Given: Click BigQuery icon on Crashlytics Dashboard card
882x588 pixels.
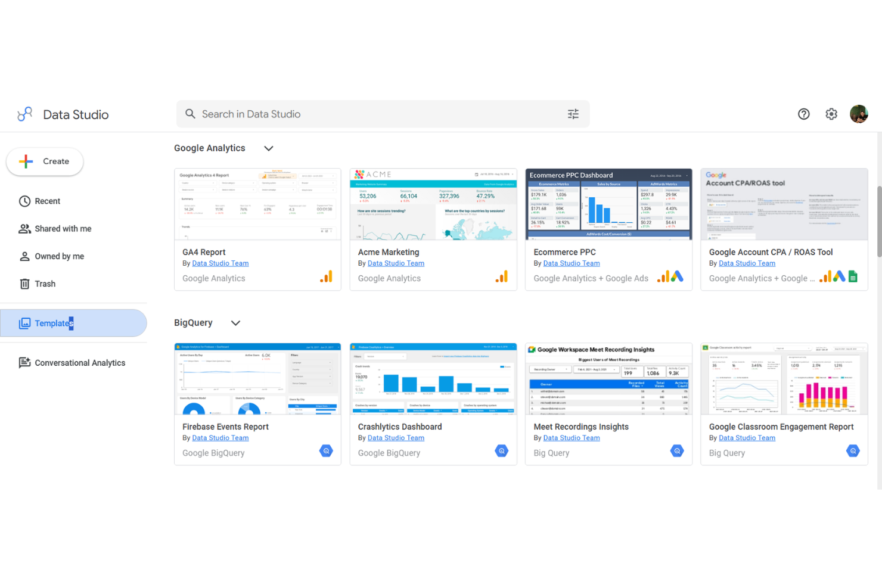Looking at the screenshot, I should pyautogui.click(x=502, y=451).
